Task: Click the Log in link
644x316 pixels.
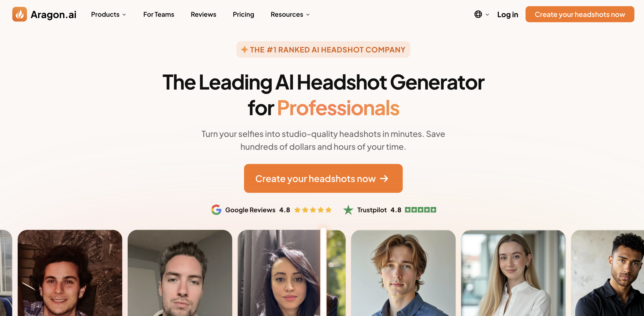Action: (x=507, y=14)
